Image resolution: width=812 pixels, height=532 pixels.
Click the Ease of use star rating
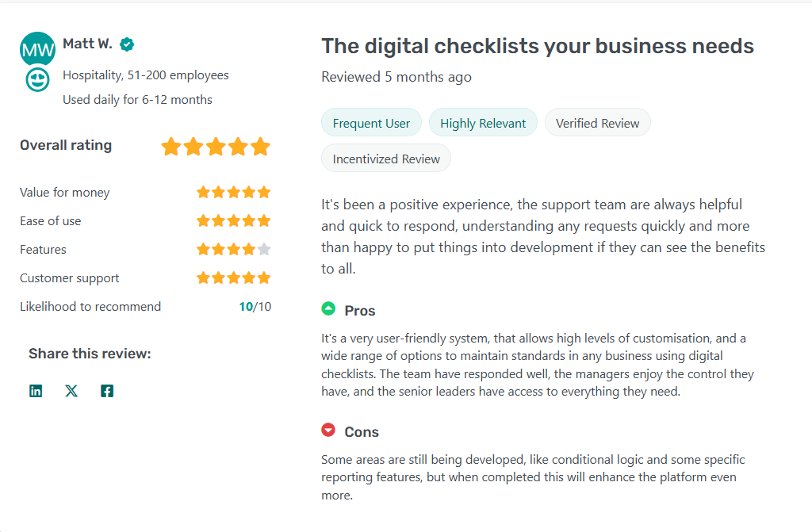pyautogui.click(x=233, y=220)
